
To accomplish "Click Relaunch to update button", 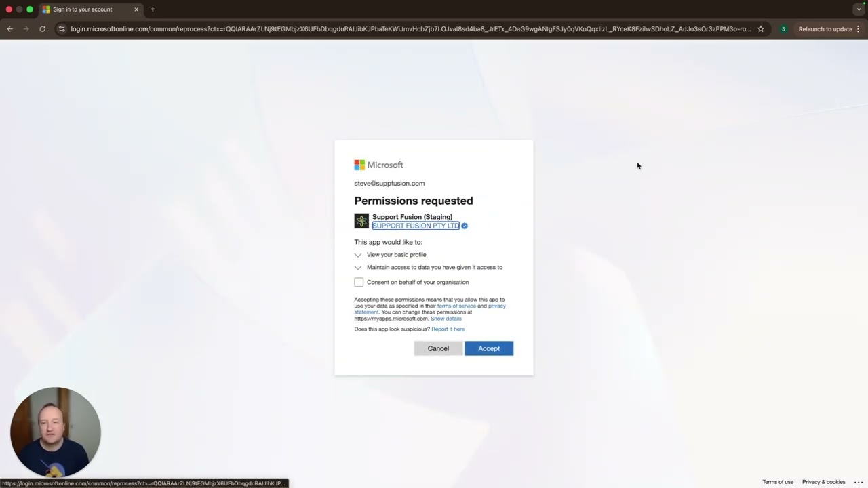I will (x=825, y=29).
